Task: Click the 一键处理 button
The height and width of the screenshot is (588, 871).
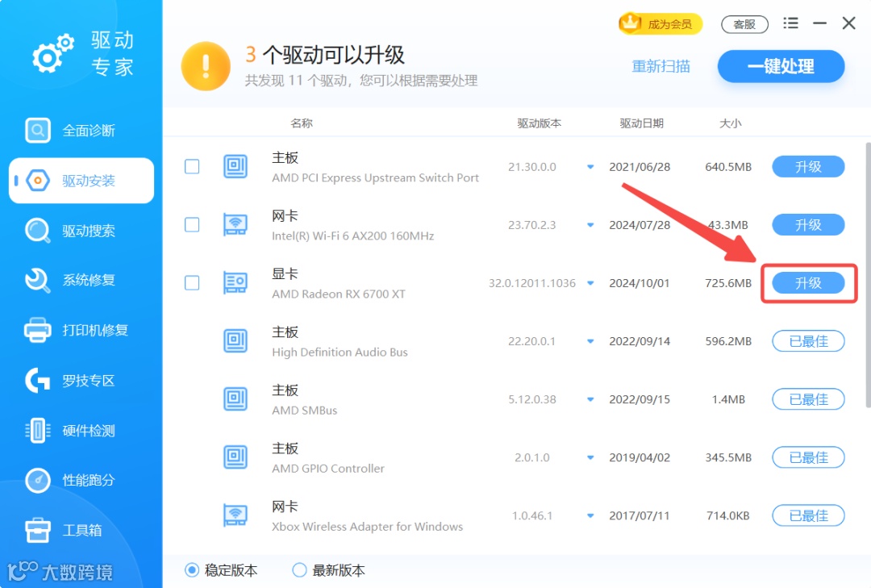Action: (x=781, y=66)
